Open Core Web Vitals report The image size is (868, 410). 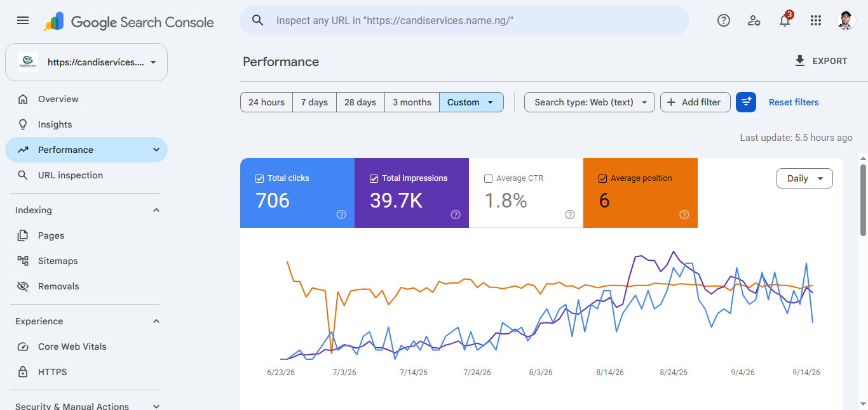tap(86, 347)
